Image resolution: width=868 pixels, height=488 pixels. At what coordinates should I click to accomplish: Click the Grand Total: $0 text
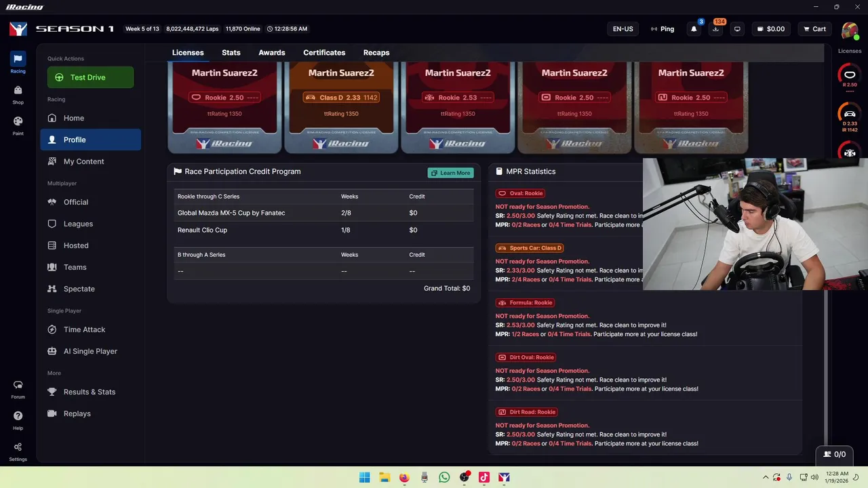coord(447,288)
